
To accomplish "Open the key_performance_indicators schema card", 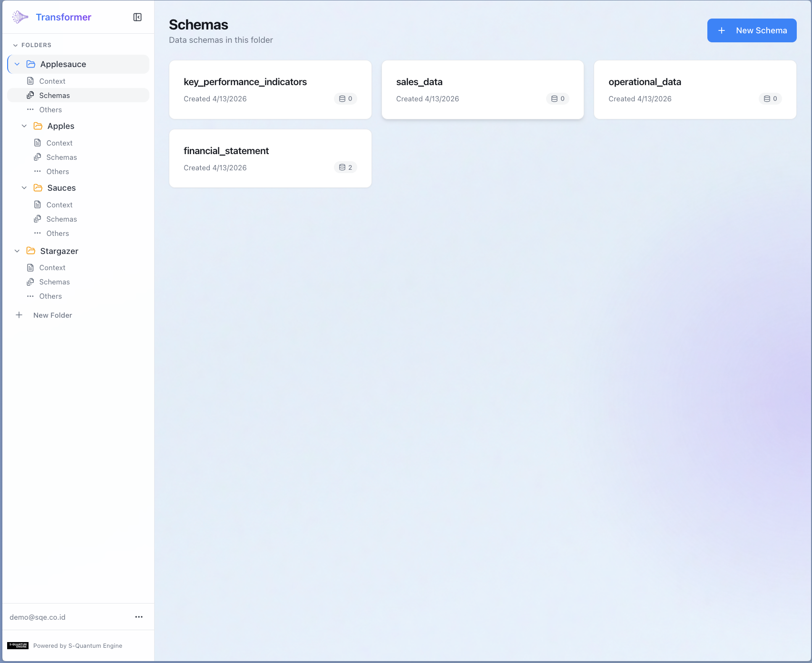I will tap(270, 89).
